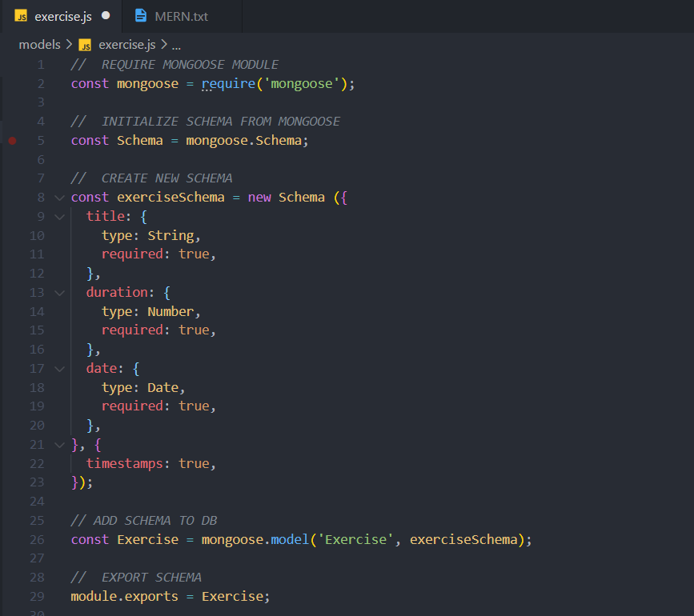Open the breadcrumb ellipsis symbol list
The width and height of the screenshot is (694, 616).
(176, 46)
